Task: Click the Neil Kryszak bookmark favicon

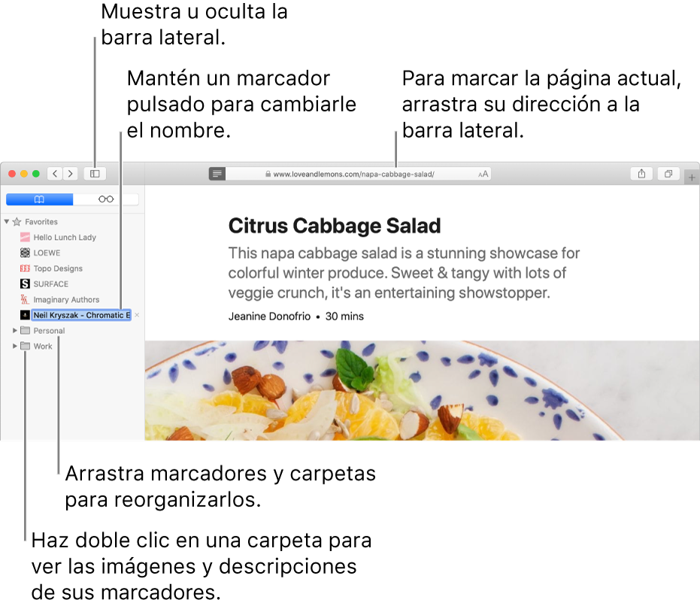Action: tap(25, 315)
